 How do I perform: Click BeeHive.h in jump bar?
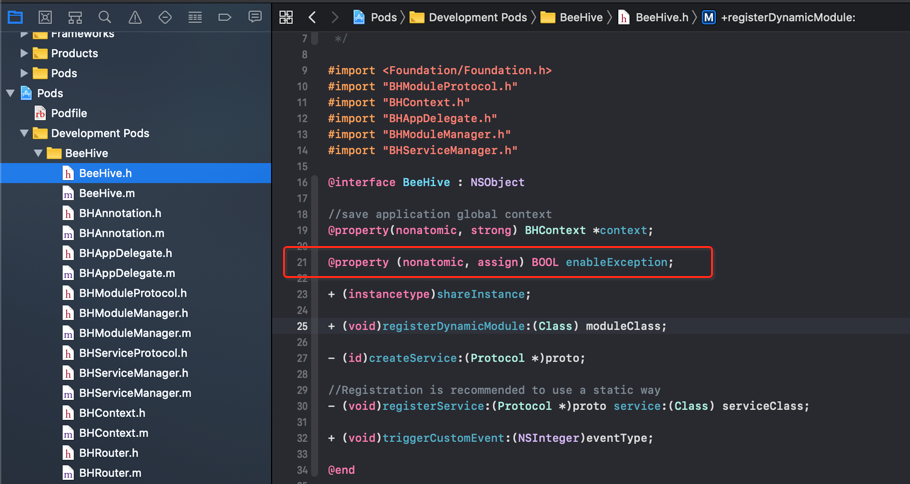(653, 17)
